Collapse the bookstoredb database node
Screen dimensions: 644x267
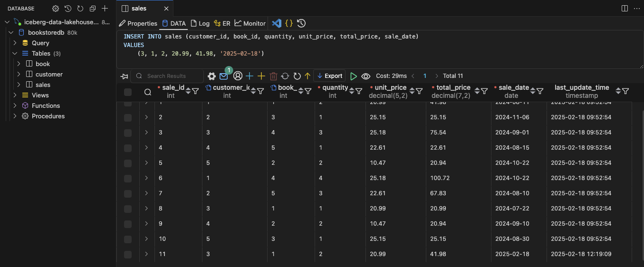11,32
